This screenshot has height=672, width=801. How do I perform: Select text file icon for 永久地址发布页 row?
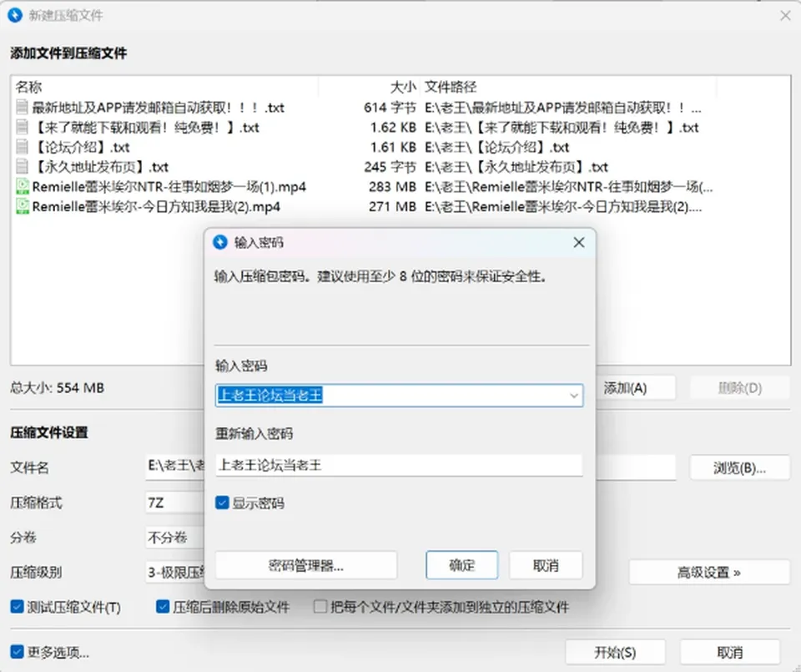point(22,167)
